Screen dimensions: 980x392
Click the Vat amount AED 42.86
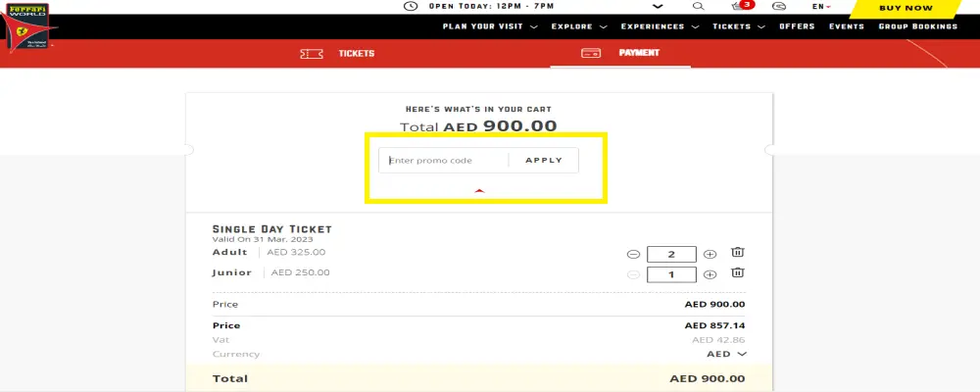click(718, 340)
